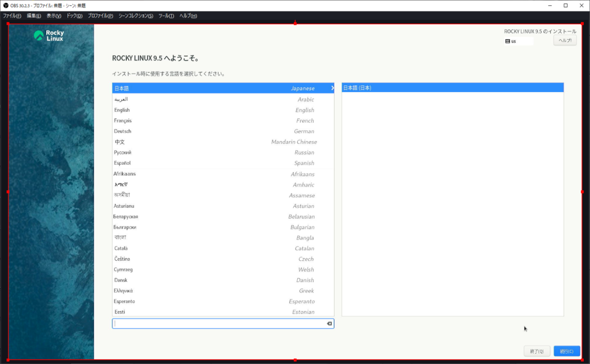Open the ドック menu
Image resolution: width=590 pixels, height=364 pixels.
(x=74, y=16)
